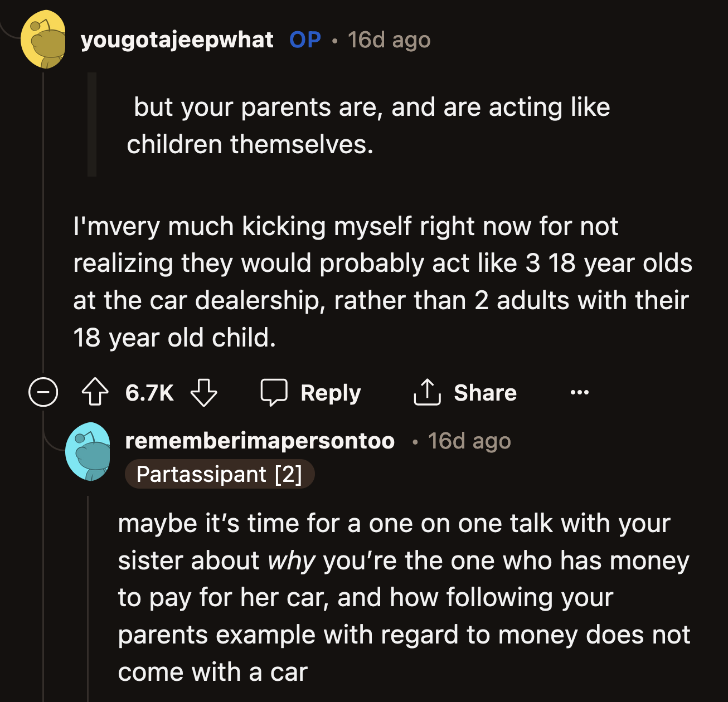This screenshot has height=702, width=728.
Task: Open rememberimapersontoo's blue avatar
Action: point(88,451)
